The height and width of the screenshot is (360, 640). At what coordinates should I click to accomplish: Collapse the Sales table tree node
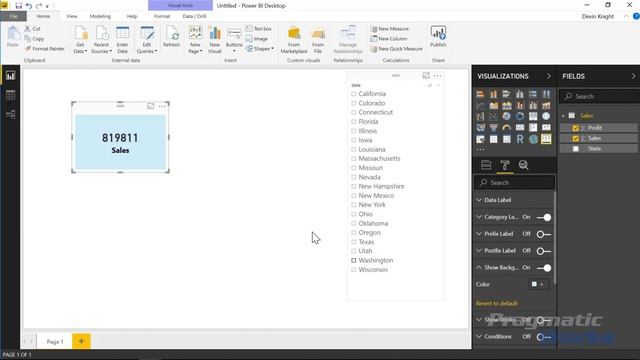tap(564, 116)
